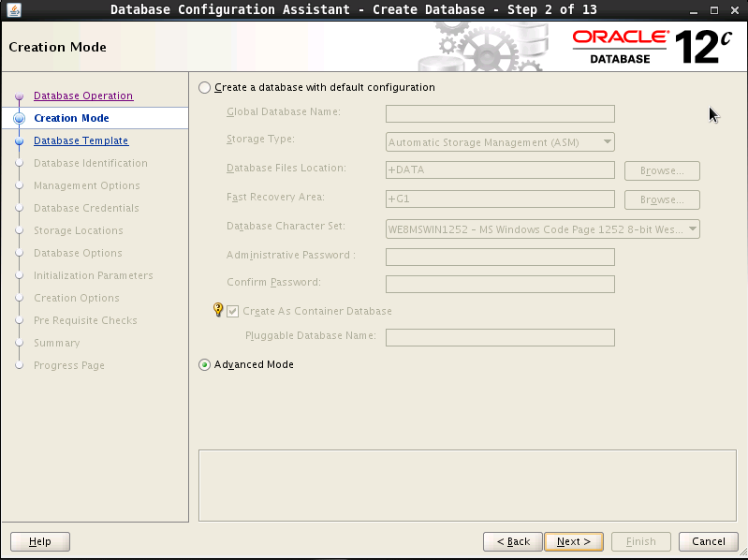Viewport: 748px width, 560px height.
Task: Open Help for this wizard
Action: pyautogui.click(x=40, y=541)
